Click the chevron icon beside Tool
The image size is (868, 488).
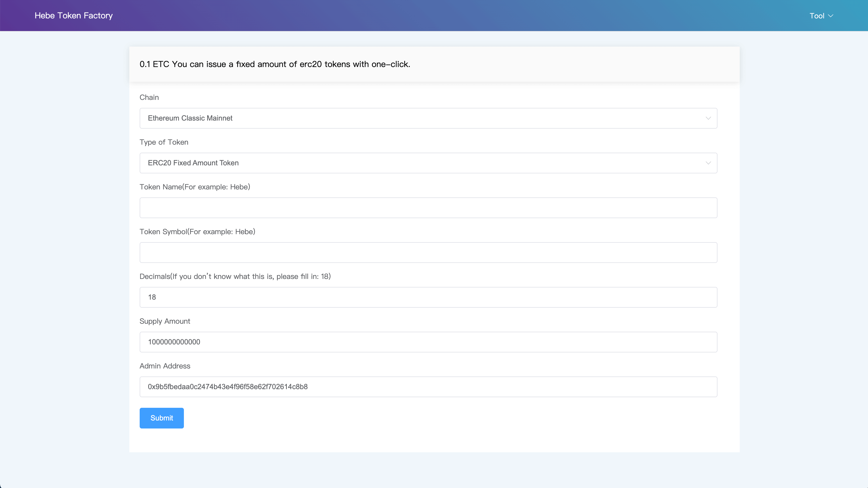830,16
